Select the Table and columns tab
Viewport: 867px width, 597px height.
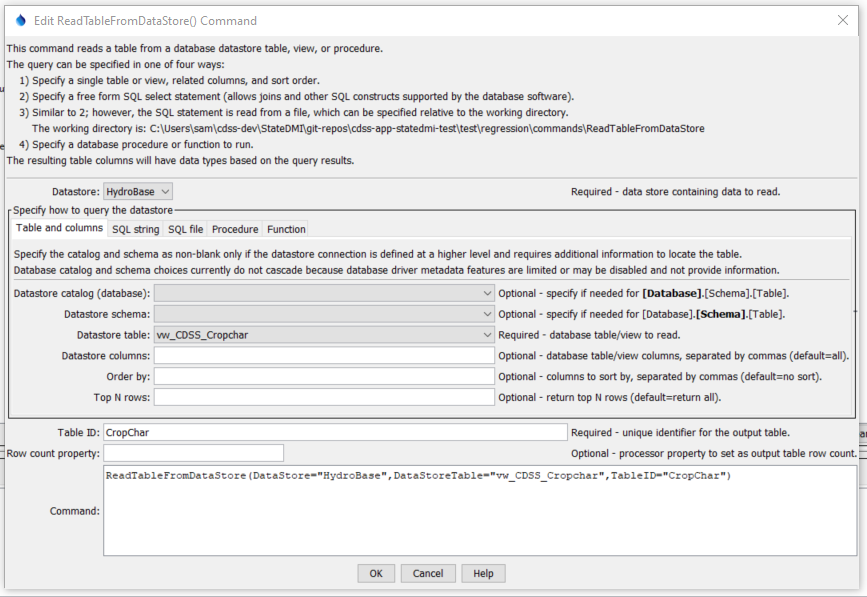tap(61, 229)
